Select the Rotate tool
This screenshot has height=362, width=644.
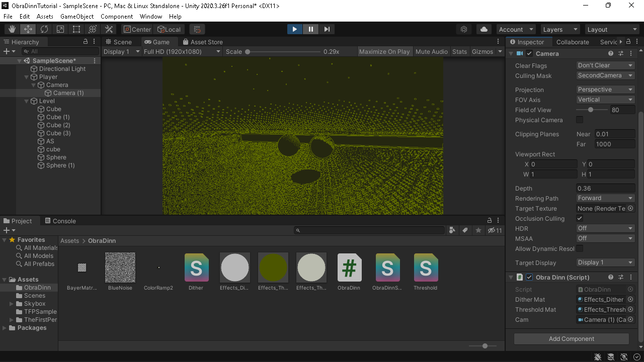(x=44, y=29)
